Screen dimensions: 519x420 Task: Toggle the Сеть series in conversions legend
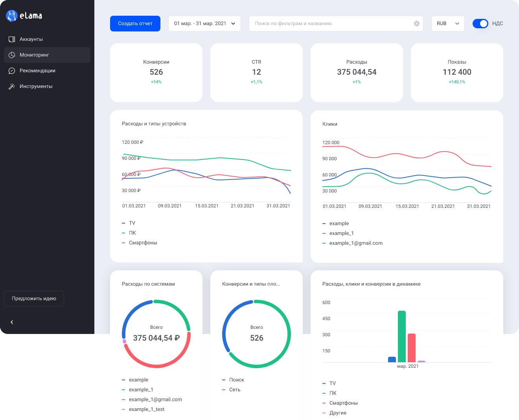click(231, 390)
